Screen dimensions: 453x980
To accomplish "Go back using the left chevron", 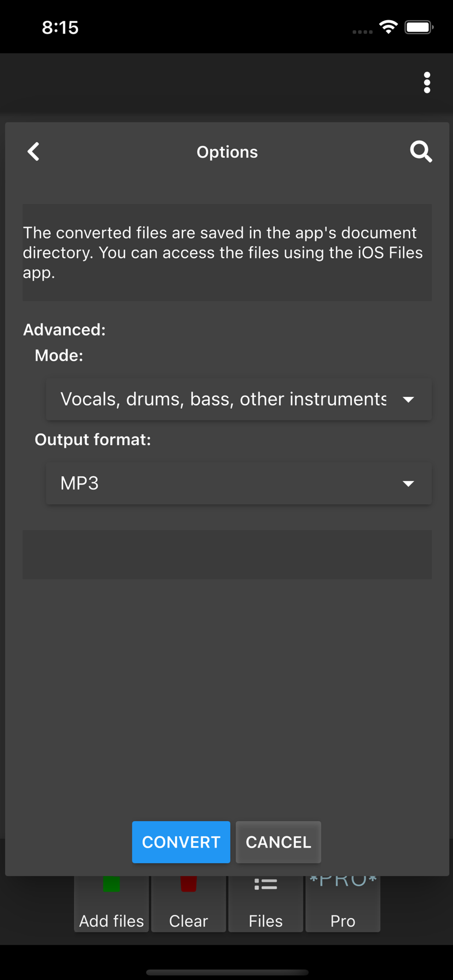I will (33, 152).
